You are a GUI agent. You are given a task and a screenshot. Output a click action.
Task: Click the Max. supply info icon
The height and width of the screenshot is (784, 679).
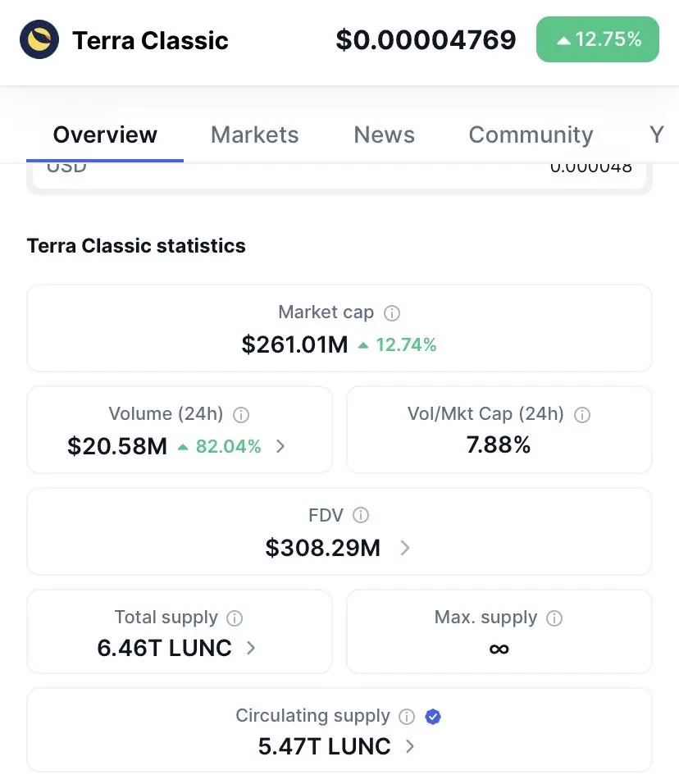554,618
